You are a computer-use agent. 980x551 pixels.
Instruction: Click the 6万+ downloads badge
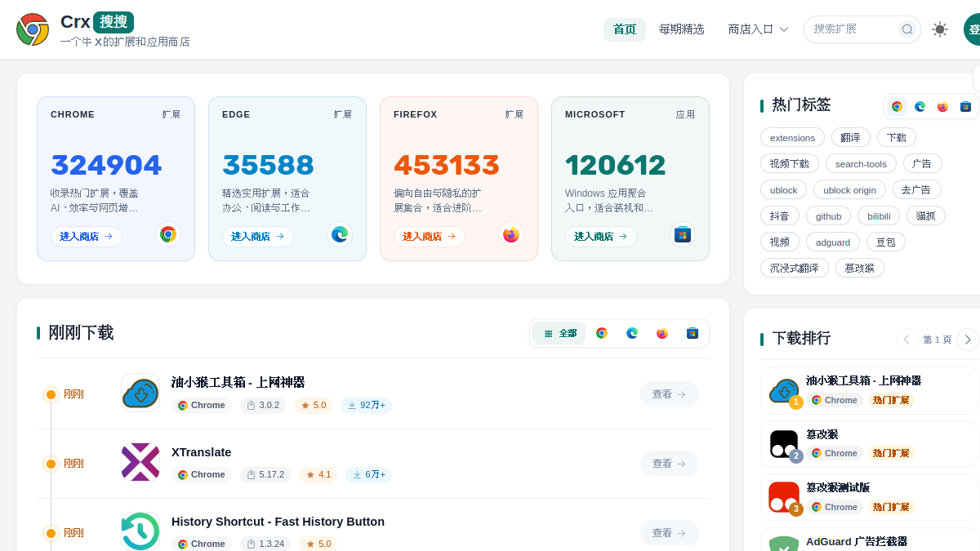(x=368, y=474)
